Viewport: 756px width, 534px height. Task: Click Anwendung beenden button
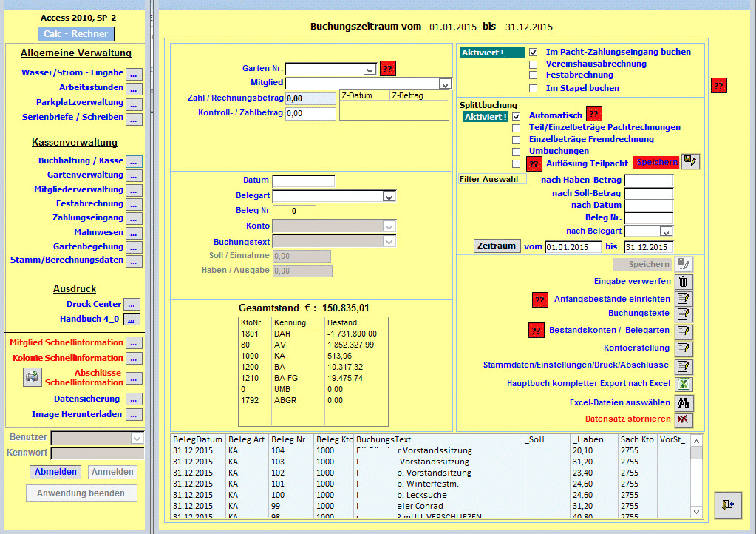81,493
